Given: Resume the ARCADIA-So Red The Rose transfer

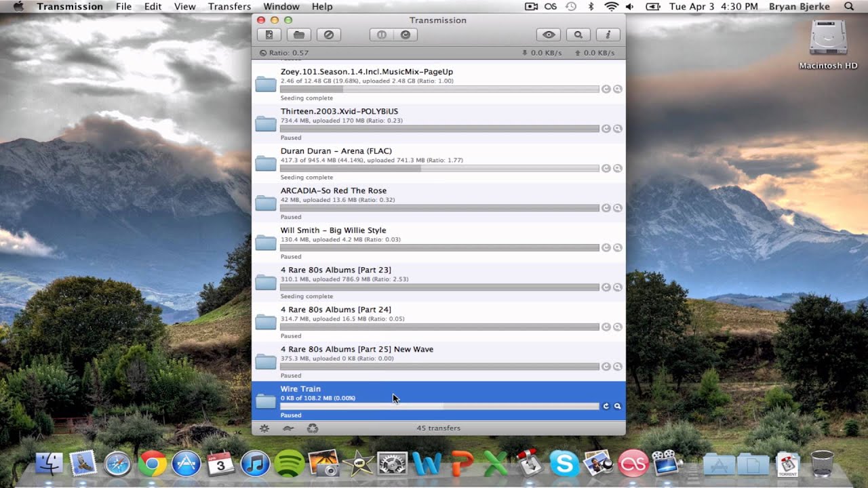Looking at the screenshot, I should point(606,208).
